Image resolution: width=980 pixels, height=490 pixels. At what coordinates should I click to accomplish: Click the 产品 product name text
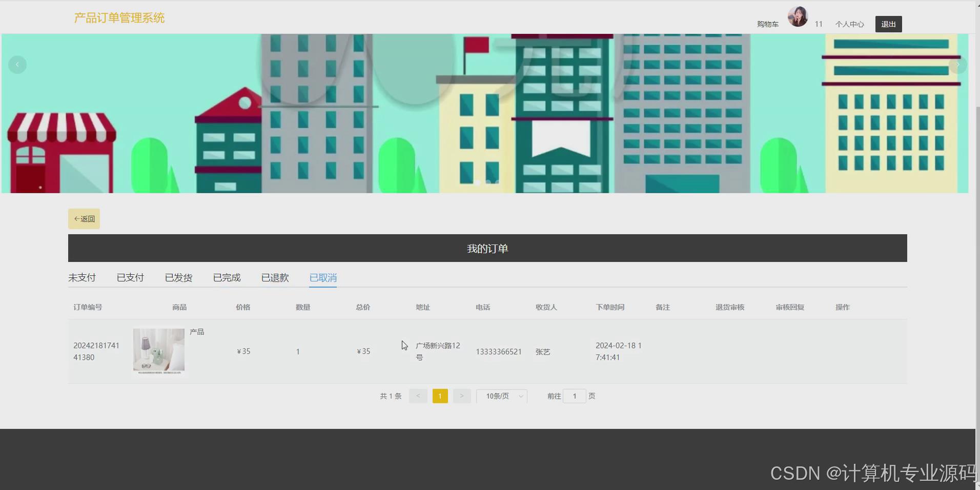pyautogui.click(x=197, y=332)
